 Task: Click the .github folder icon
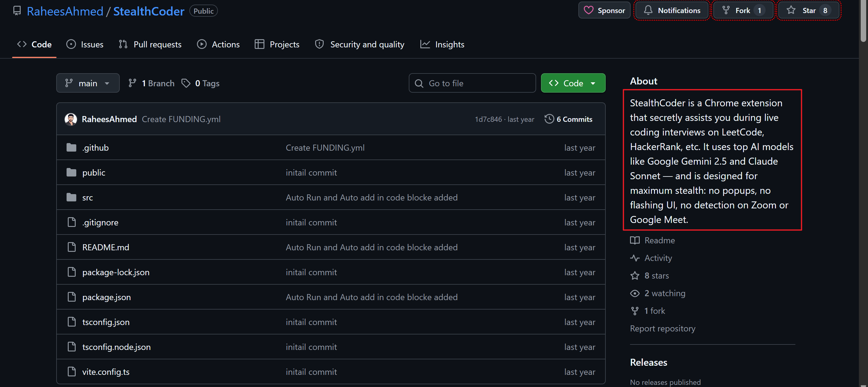pyautogui.click(x=71, y=148)
